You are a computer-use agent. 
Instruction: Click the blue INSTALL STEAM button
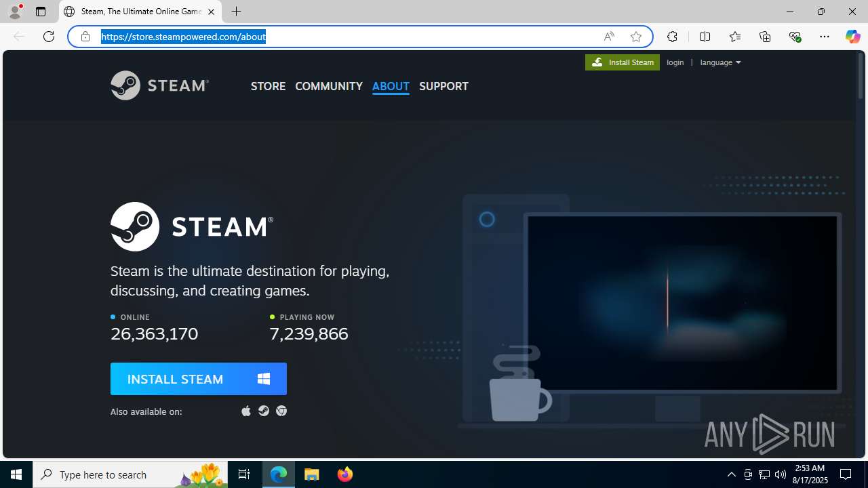point(199,379)
